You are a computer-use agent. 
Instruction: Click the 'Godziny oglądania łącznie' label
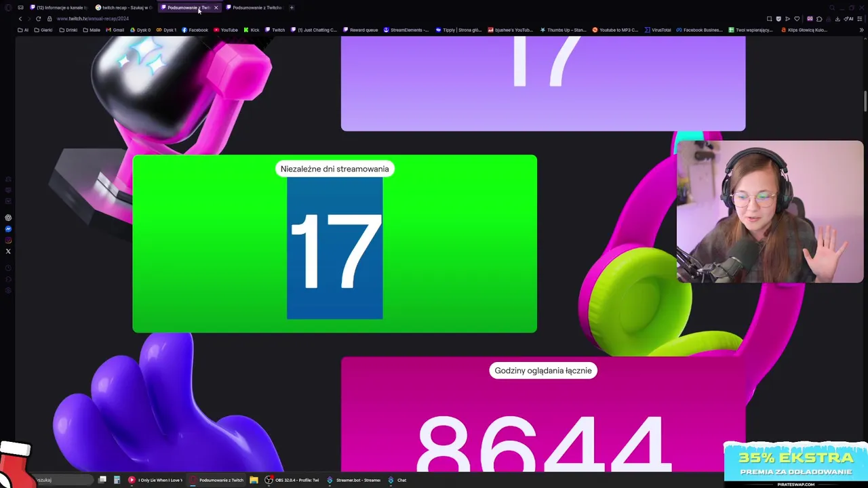543,370
